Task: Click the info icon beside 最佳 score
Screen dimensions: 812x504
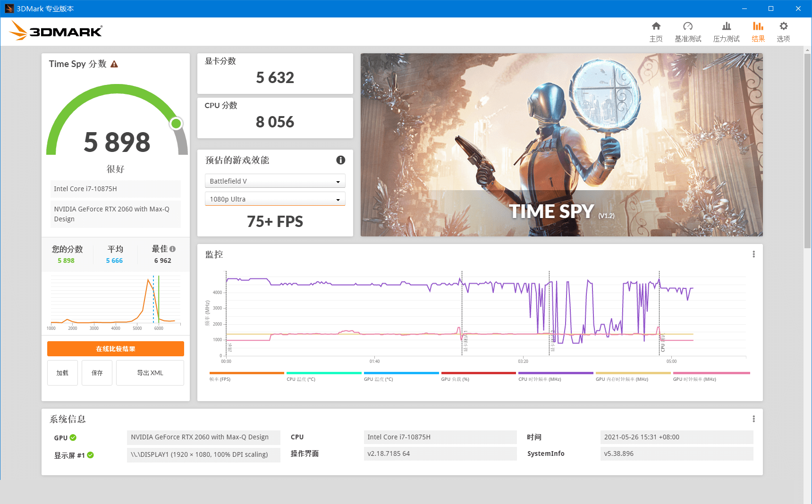Action: [x=172, y=249]
